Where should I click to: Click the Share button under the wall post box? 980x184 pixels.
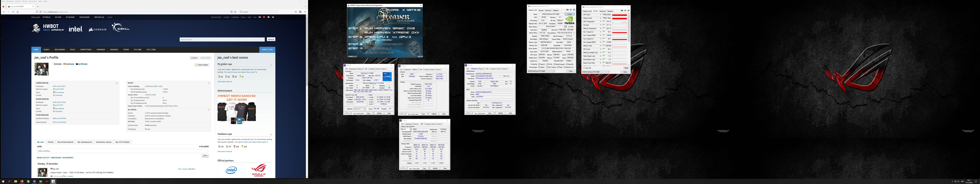click(205, 155)
